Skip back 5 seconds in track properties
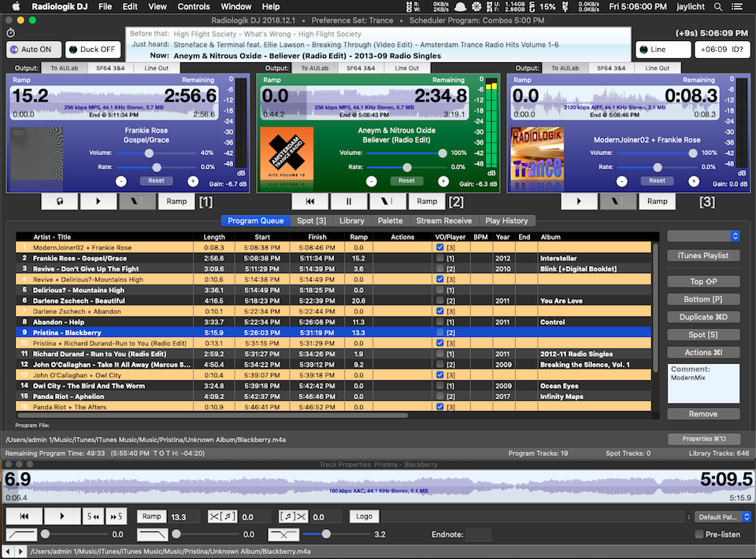Screen dimensions: 756x559 93,516
